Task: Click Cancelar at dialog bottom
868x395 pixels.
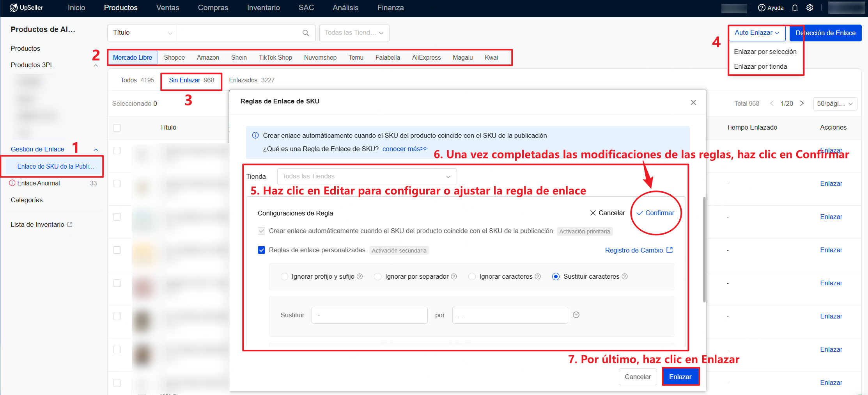Action: (638, 377)
